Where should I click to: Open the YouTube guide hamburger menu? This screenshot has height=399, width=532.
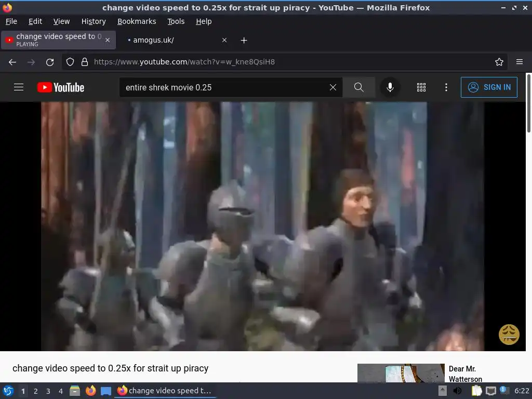click(19, 87)
